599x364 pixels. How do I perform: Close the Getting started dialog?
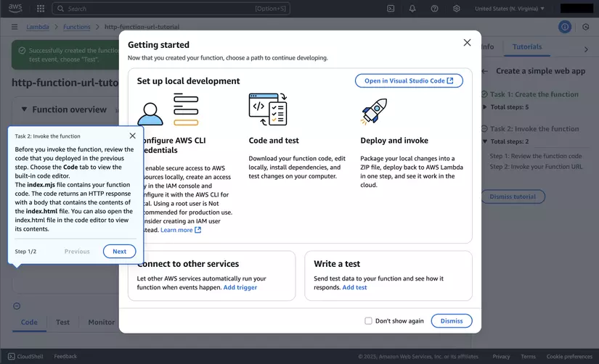[x=467, y=43]
